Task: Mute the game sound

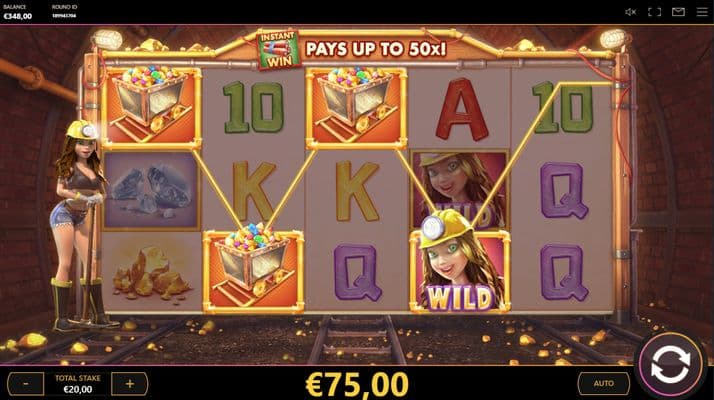Action: [631, 12]
